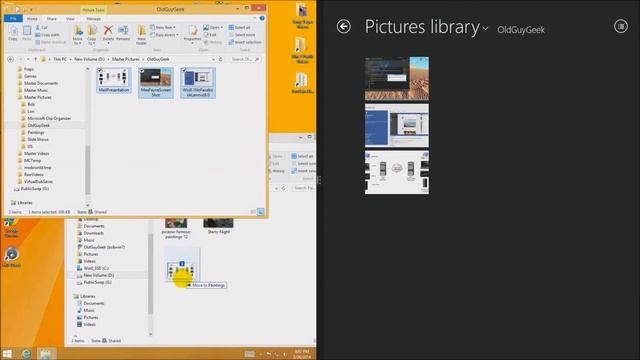
Task: Launch Internet Explorer from the taskbar
Action: point(26,354)
